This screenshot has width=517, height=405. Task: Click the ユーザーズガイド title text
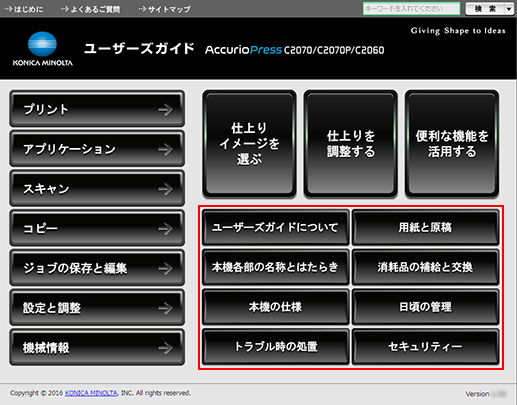point(139,49)
